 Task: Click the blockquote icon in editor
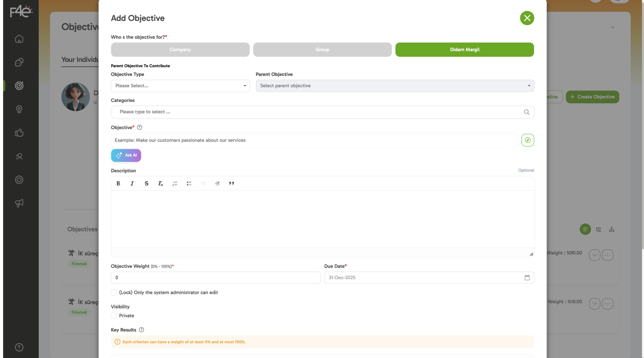pyautogui.click(x=231, y=183)
